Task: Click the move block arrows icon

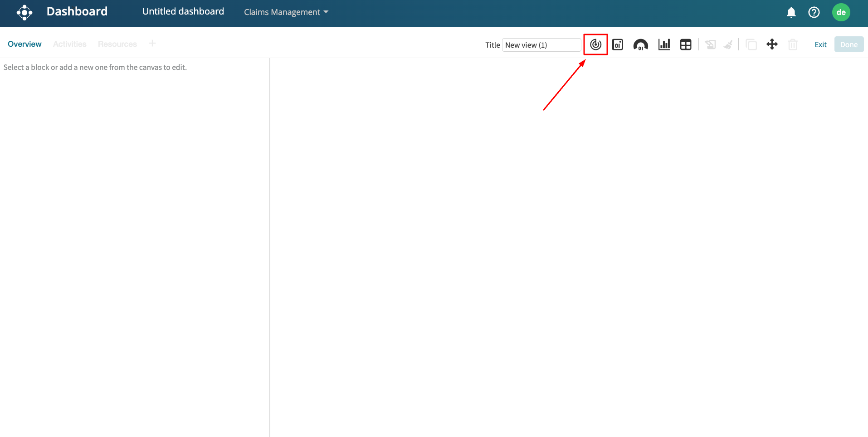Action: click(x=772, y=44)
